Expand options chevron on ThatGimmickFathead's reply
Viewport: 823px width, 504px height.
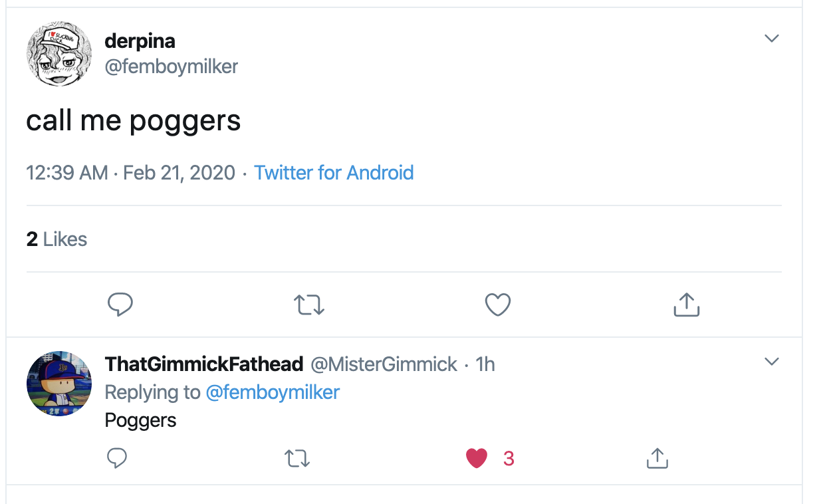click(771, 362)
